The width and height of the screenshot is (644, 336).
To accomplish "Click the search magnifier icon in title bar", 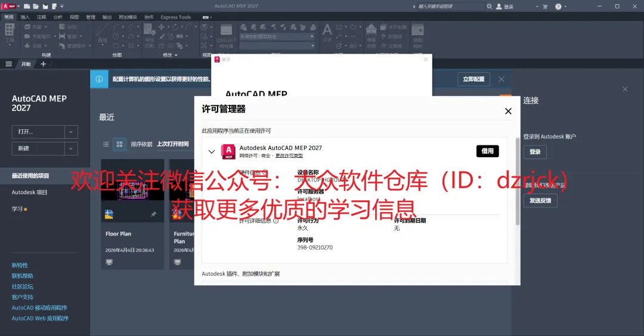I will pyautogui.click(x=490, y=7).
